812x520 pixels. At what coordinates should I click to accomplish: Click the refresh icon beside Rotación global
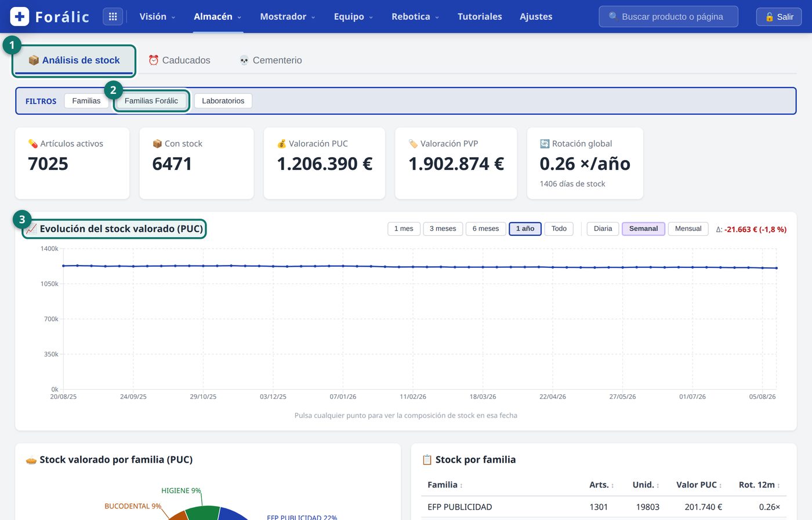click(x=545, y=144)
